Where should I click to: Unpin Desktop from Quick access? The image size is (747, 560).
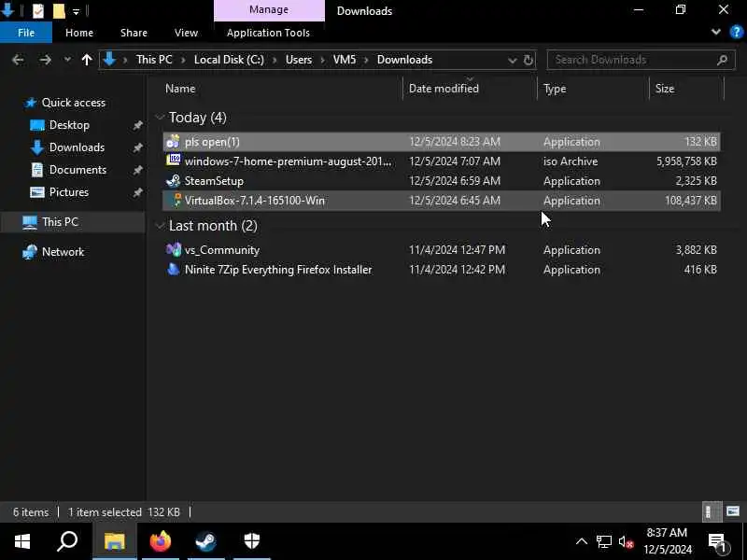coord(137,125)
